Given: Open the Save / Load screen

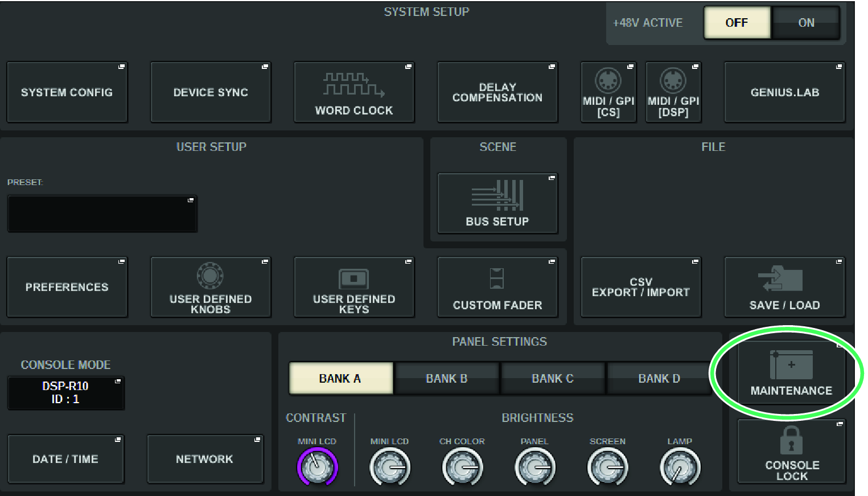Looking at the screenshot, I should pyautogui.click(x=784, y=286).
